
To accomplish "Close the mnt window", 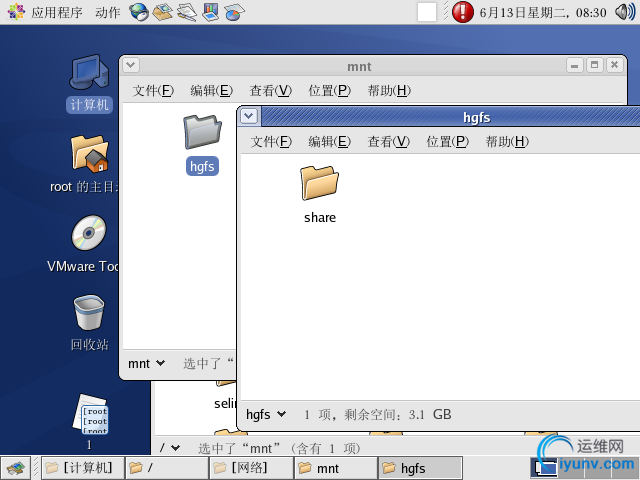I will tap(614, 65).
